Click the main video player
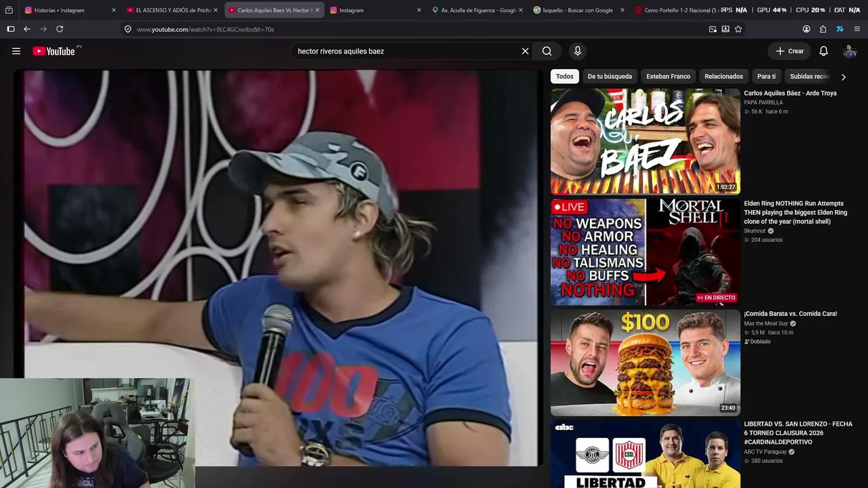The width and height of the screenshot is (868, 488). tap(278, 268)
